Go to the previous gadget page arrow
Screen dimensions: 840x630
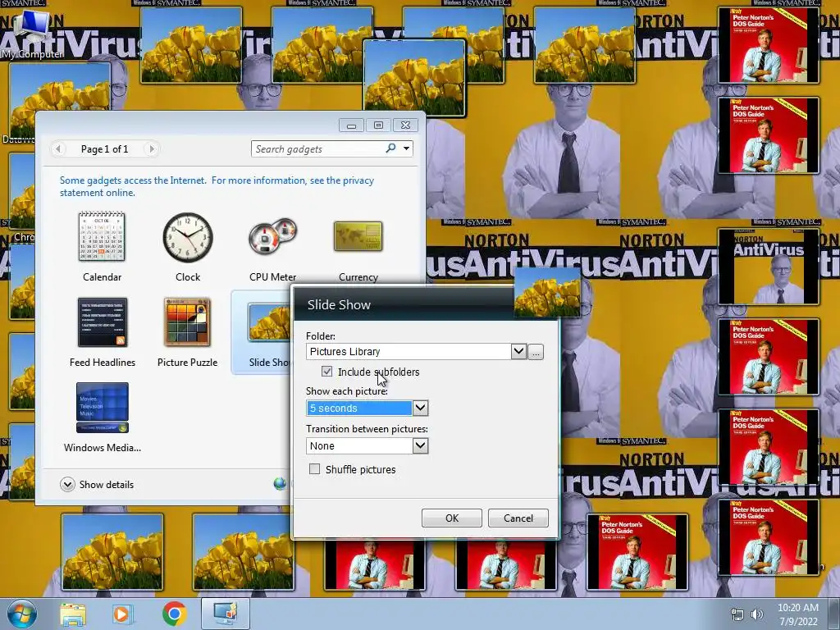(x=58, y=149)
